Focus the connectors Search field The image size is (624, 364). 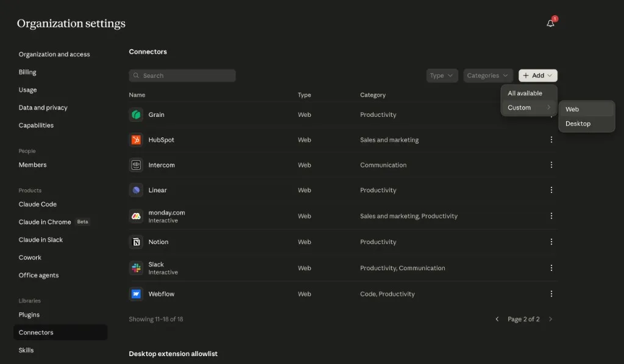[x=182, y=75]
